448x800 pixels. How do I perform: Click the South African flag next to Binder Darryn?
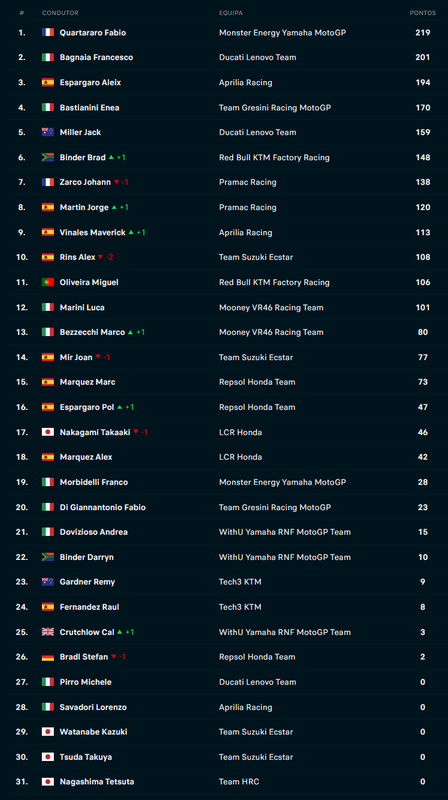coord(47,557)
